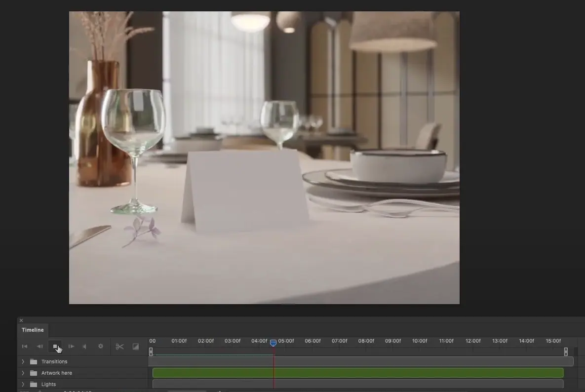Click the green Artwork here clip

pyautogui.click(x=358, y=373)
